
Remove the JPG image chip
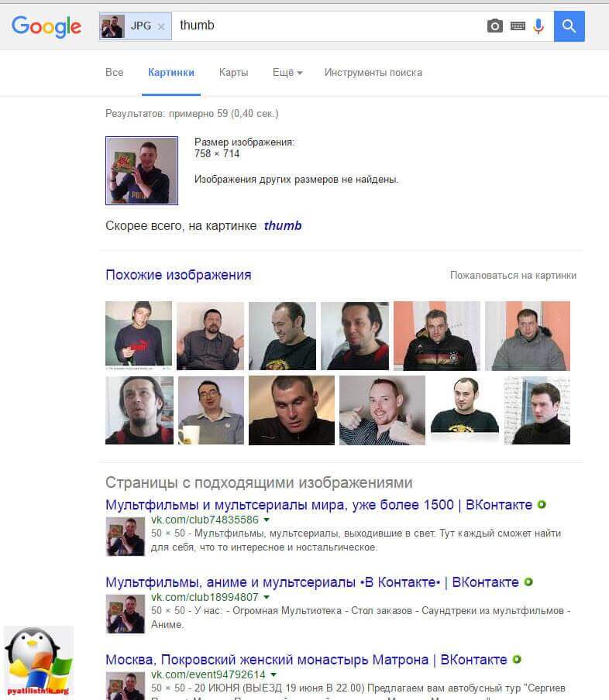[x=161, y=27]
